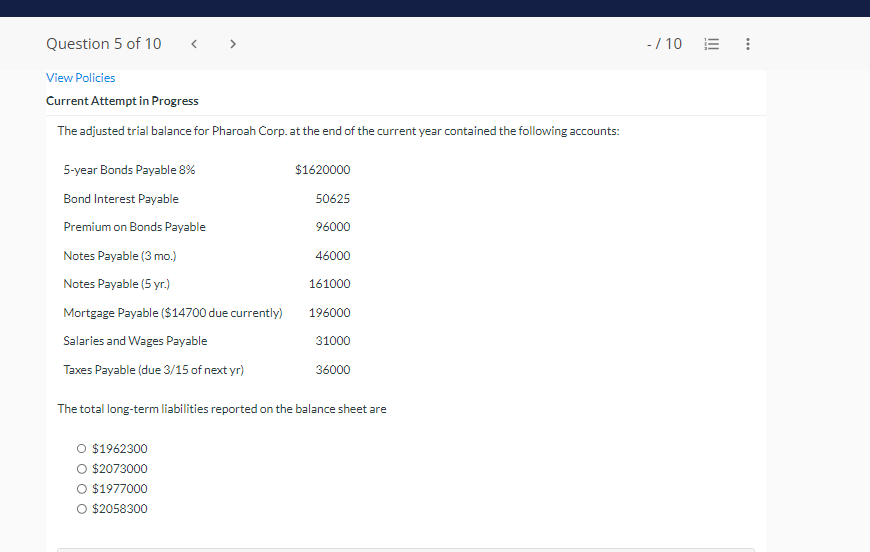Viewport: 870px width, 552px height.
Task: Click the 'Notes Payable (3 mo.)' row label
Action: [120, 256]
